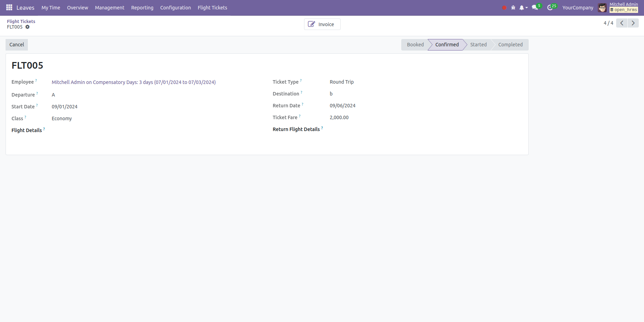Screen dimensions: 644x322
Task: Go to the previous record arrow
Action: pyautogui.click(x=622, y=23)
